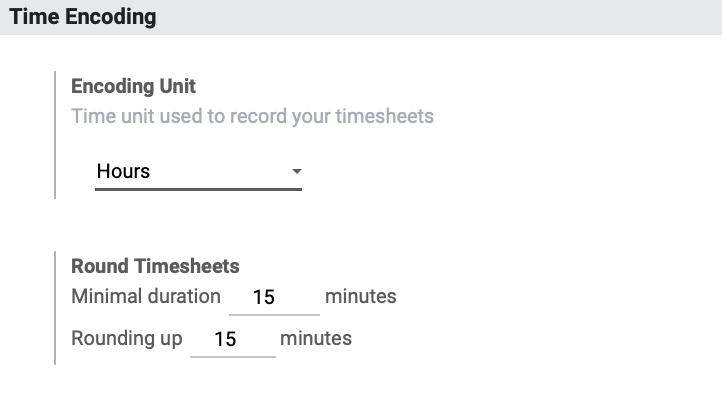Click the caret arrow beside Hours

(x=297, y=171)
